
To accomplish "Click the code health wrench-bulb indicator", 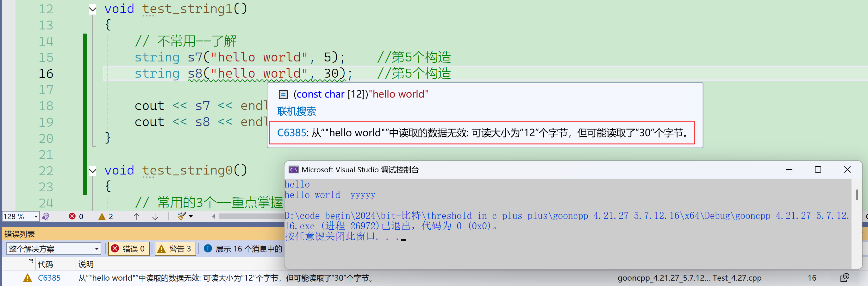I will pos(46,217).
